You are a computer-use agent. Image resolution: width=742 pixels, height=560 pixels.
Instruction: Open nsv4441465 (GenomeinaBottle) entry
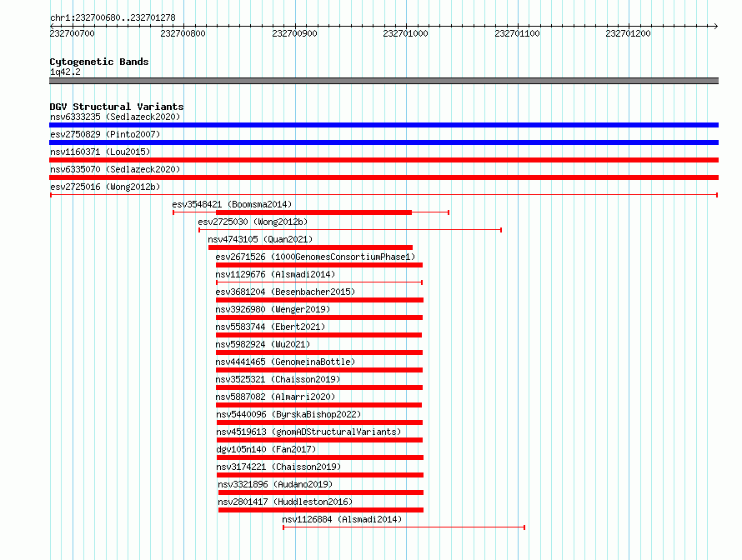[x=285, y=362]
